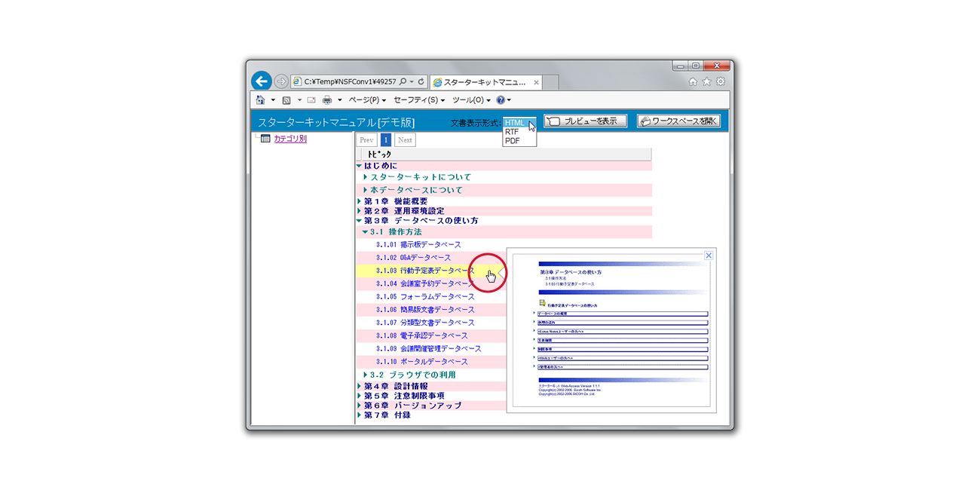Select page 1 in the pagination bar
This screenshot has height=490, width=980.
click(385, 139)
